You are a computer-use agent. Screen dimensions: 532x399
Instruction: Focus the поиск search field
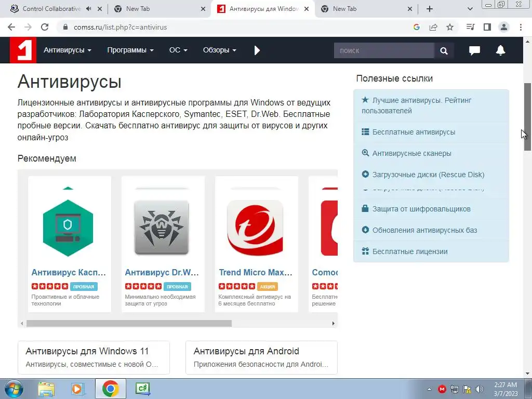tap(384, 50)
